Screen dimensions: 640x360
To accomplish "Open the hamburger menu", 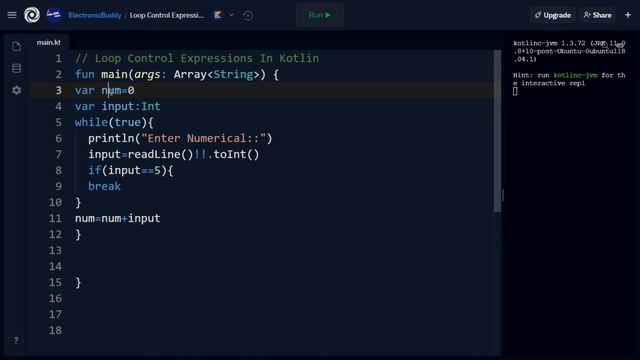I will click(12, 15).
